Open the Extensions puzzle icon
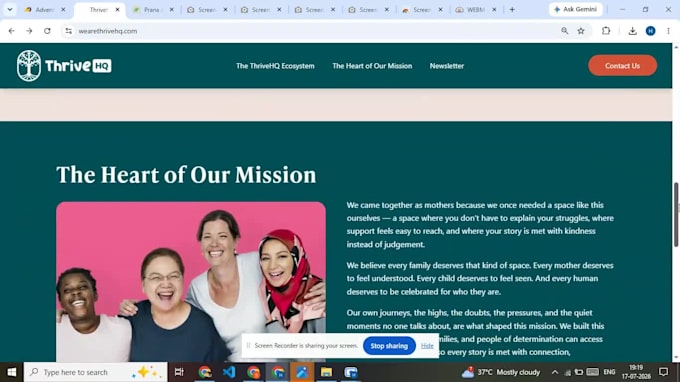Viewport: 680px width, 382px height. click(606, 31)
